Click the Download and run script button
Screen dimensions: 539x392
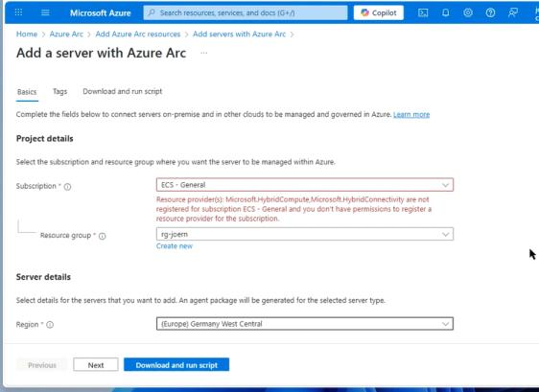pos(176,365)
